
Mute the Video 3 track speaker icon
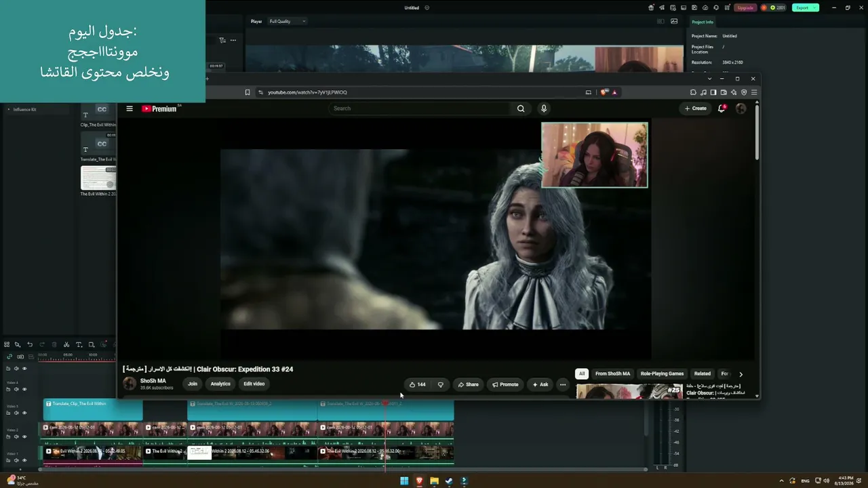click(x=16, y=413)
